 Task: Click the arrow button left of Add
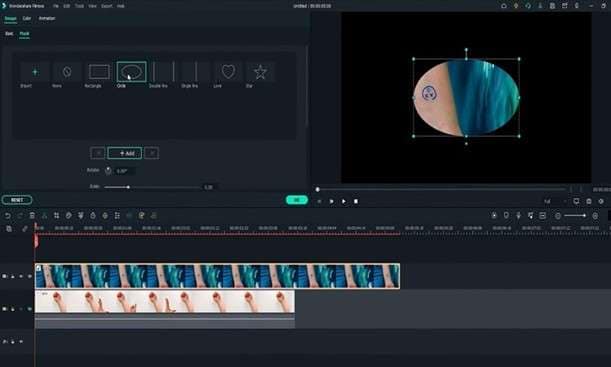tap(98, 153)
